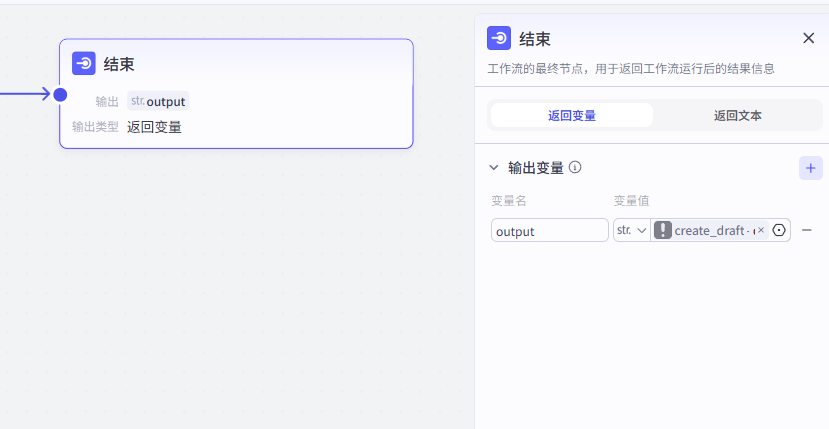Open the str. type dropdown
Viewport: 829px width, 429px height.
[631, 230]
